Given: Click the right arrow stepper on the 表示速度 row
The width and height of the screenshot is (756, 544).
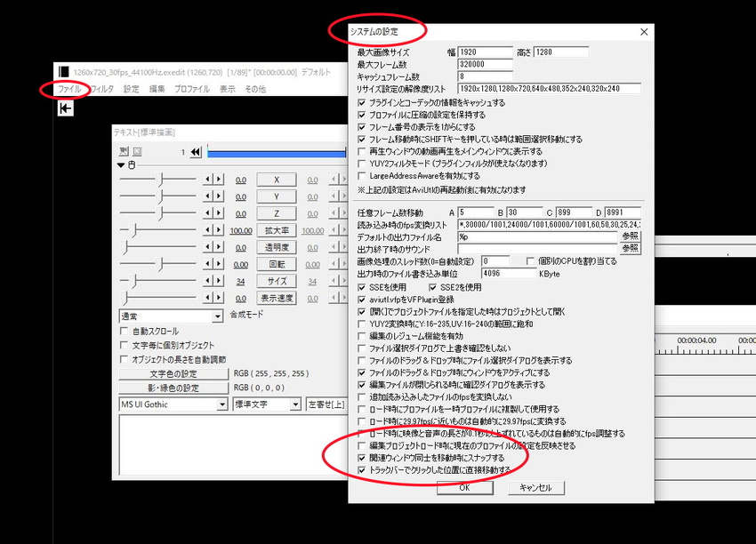Looking at the screenshot, I should tap(219, 298).
